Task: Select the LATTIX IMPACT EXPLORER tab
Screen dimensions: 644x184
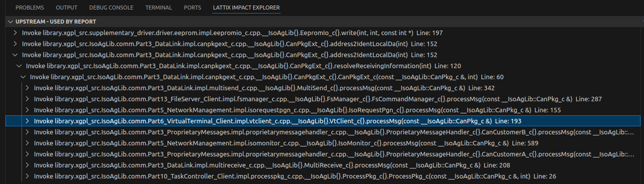Action: point(246,8)
